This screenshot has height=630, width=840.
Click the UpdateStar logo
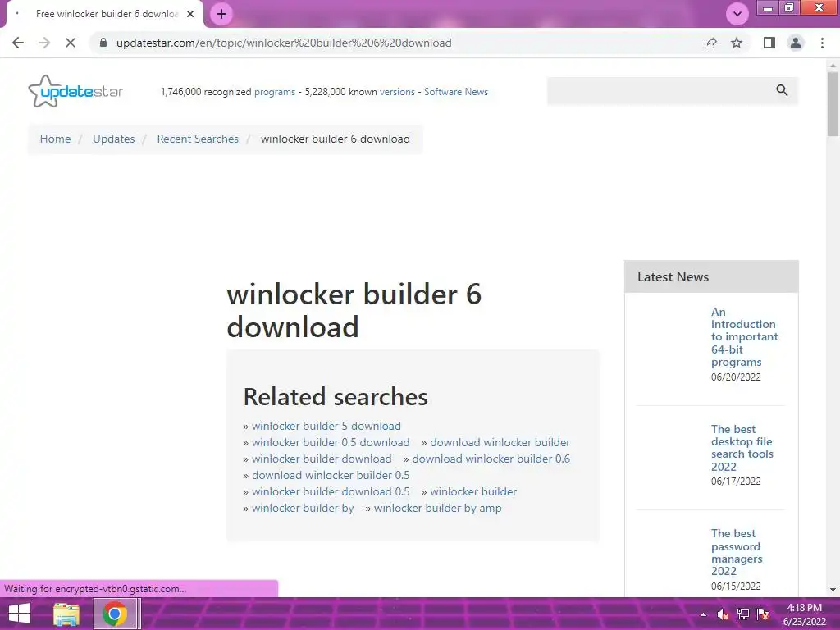coord(75,92)
